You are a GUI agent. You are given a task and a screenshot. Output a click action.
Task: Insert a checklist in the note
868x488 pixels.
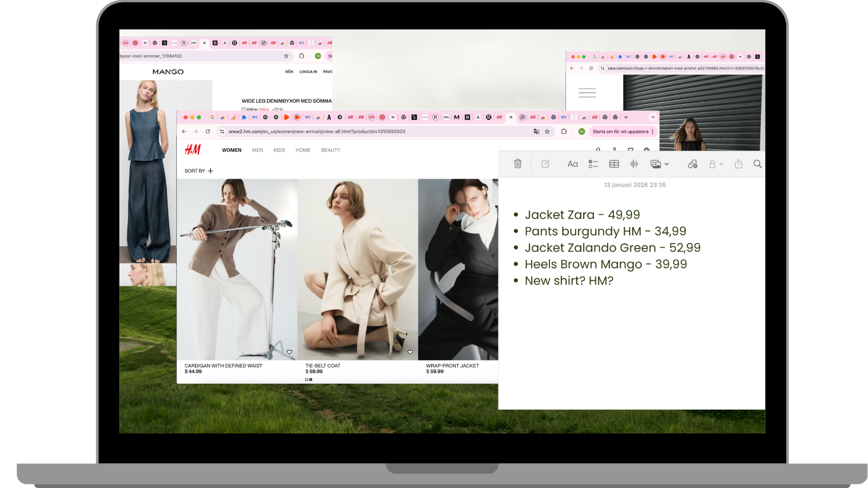click(x=593, y=164)
